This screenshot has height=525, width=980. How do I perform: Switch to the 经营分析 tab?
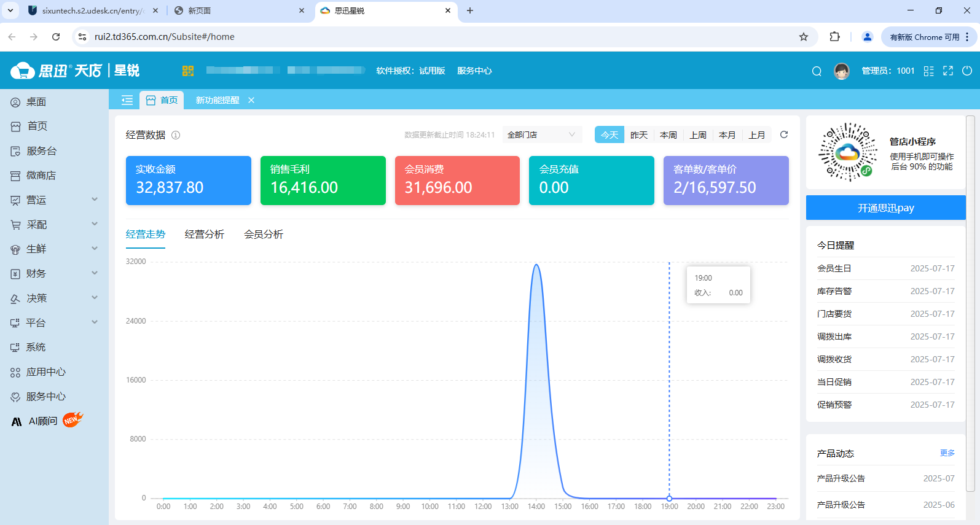pyautogui.click(x=205, y=234)
